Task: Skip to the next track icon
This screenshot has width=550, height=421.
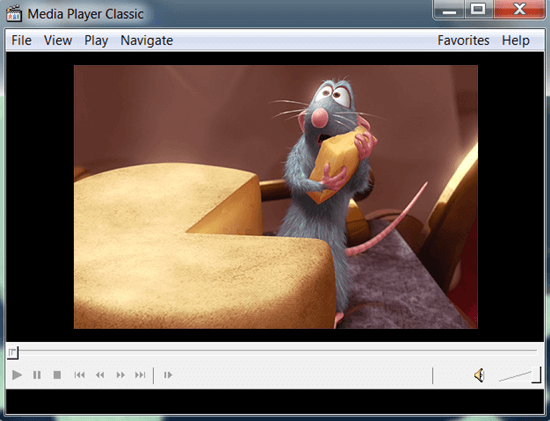Action: 140,375
